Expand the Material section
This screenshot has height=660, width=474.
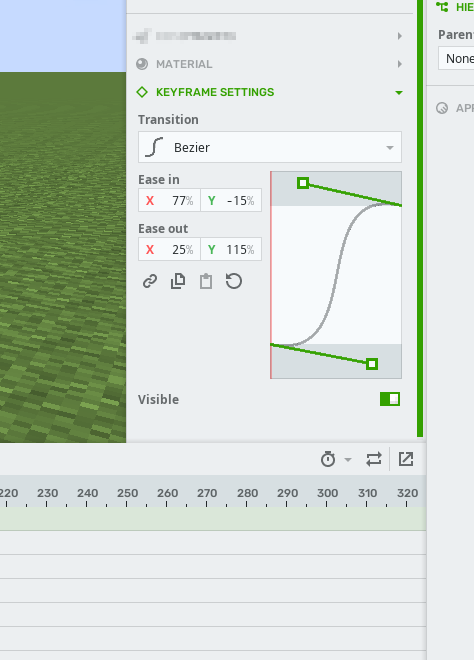[399, 64]
